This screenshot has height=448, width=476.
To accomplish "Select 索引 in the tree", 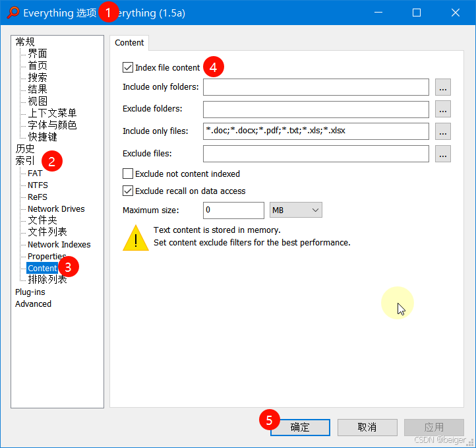I will [x=25, y=161].
